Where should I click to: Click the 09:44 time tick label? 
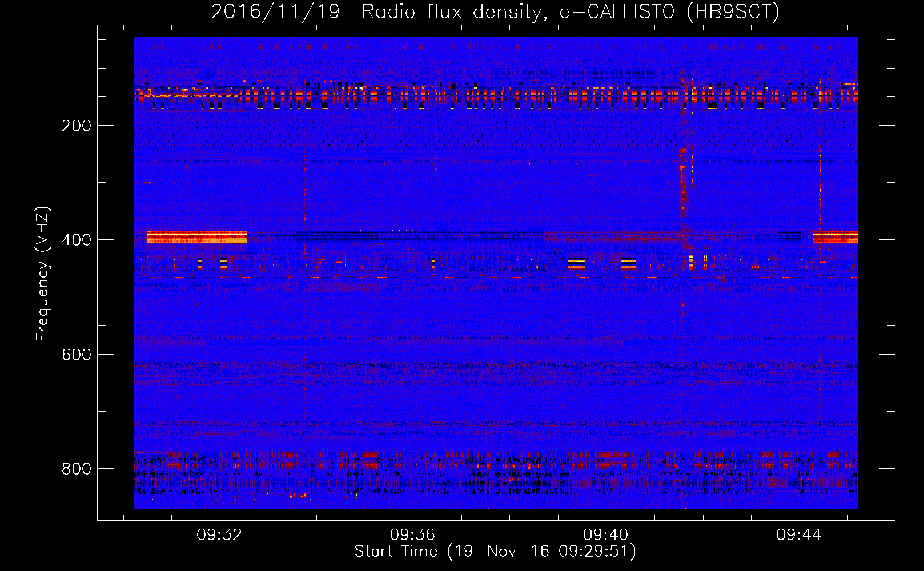(798, 534)
